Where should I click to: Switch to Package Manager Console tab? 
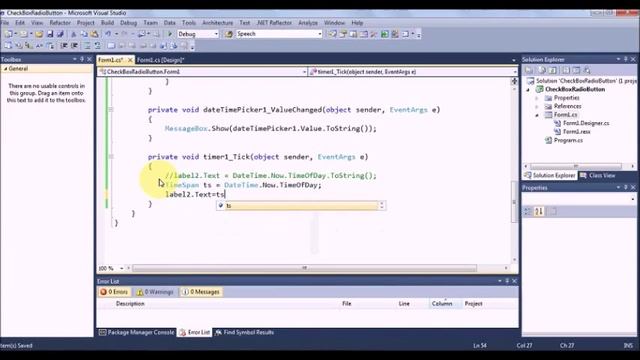pyautogui.click(x=137, y=333)
